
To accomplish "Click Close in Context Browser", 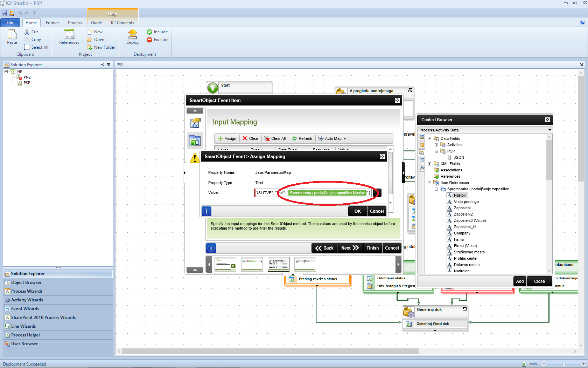I will pyautogui.click(x=539, y=281).
